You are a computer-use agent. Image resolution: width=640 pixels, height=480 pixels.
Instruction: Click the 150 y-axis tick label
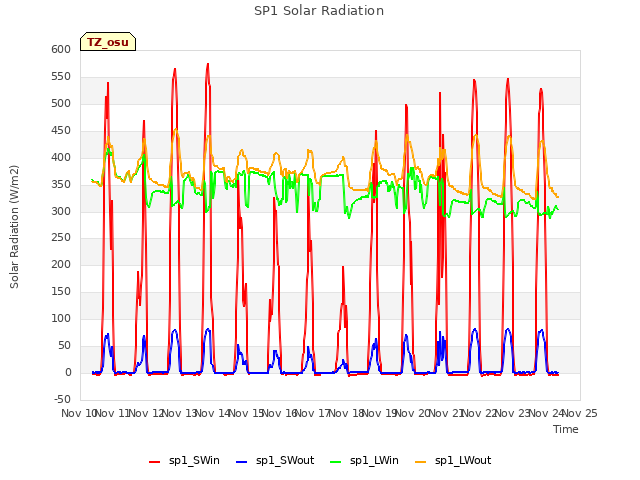[61, 291]
